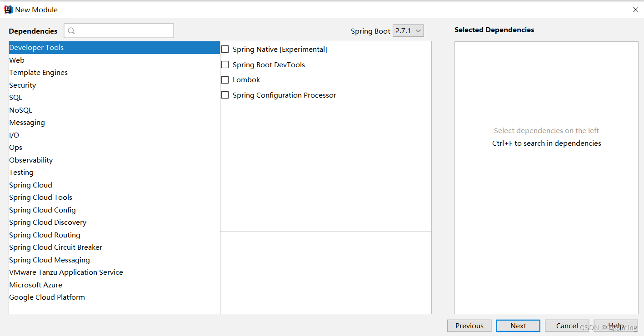Select Spring Cloud Discovery category
Screen dimensions: 644x336
48,222
